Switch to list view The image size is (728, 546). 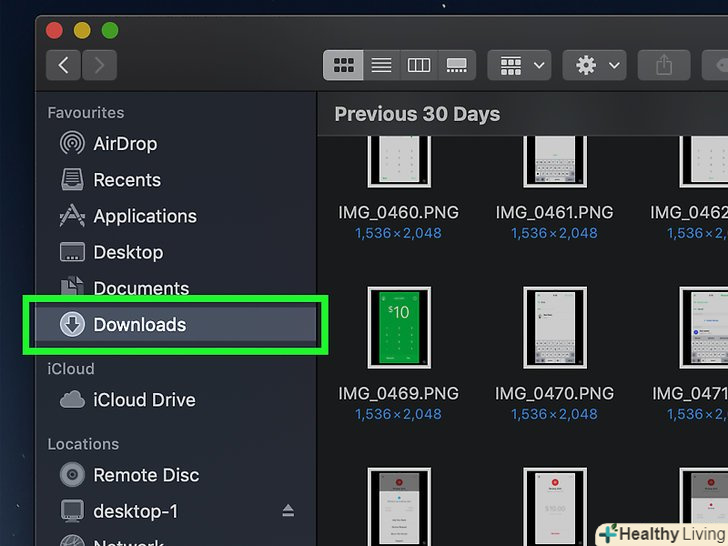pos(381,66)
